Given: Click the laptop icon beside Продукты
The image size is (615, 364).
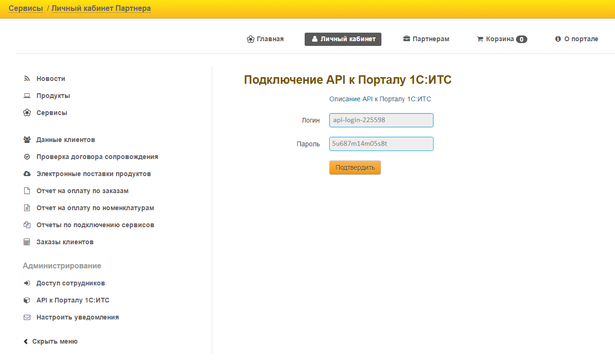Looking at the screenshot, I should (27, 96).
